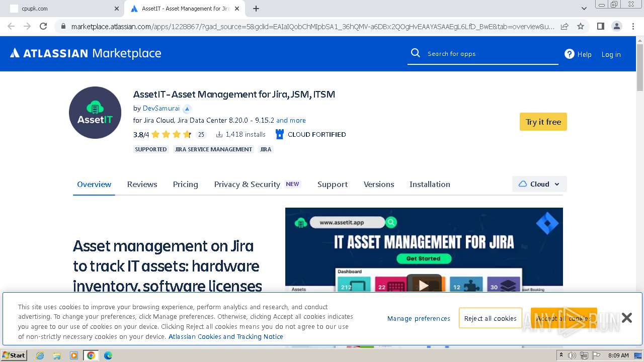Open Chrome's three-dot menu
This screenshot has width=644, height=362.
point(633,26)
